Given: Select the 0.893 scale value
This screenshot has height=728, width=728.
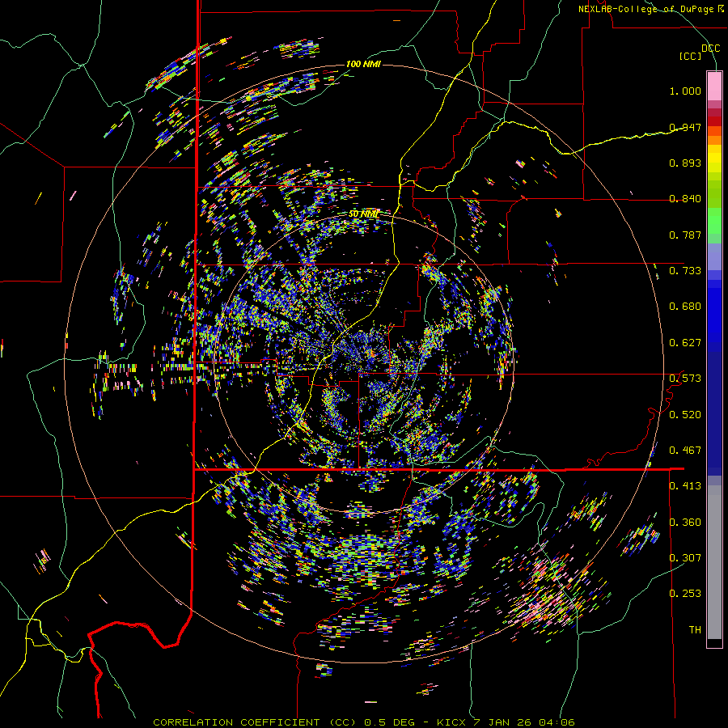Looking at the screenshot, I should (685, 163).
